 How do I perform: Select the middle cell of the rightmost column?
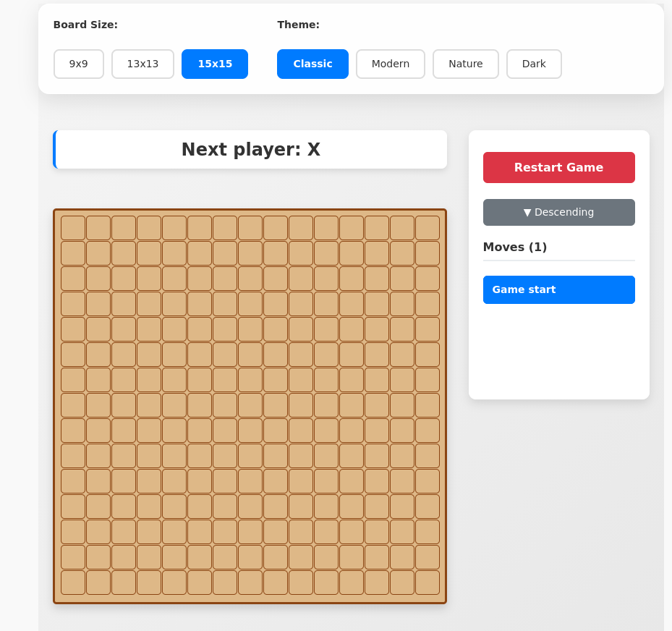click(x=428, y=405)
